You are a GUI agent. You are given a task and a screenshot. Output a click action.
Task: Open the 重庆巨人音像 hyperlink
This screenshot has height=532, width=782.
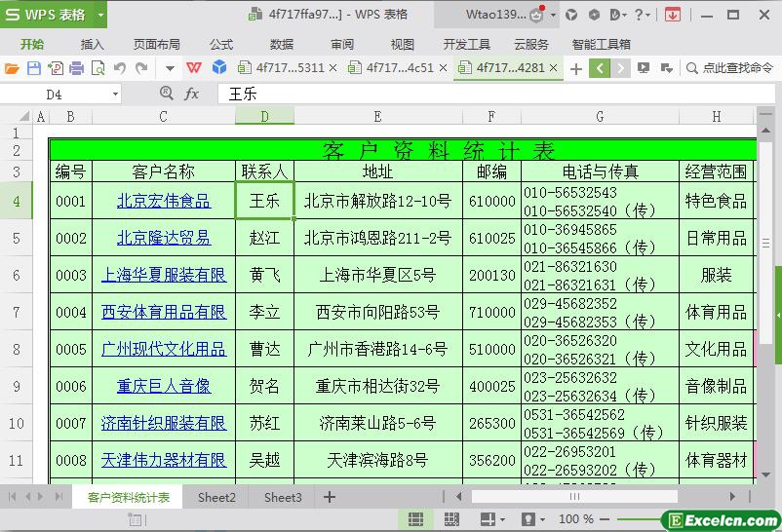click(164, 386)
